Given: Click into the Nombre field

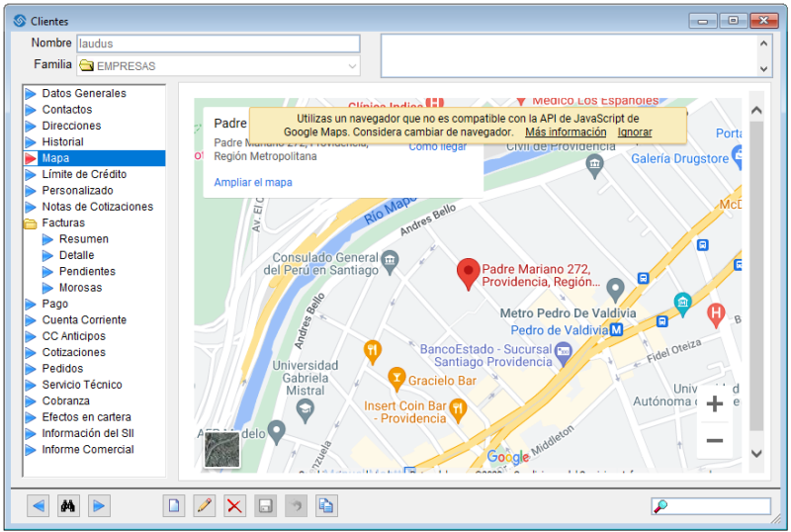Looking at the screenshot, I should [219, 44].
